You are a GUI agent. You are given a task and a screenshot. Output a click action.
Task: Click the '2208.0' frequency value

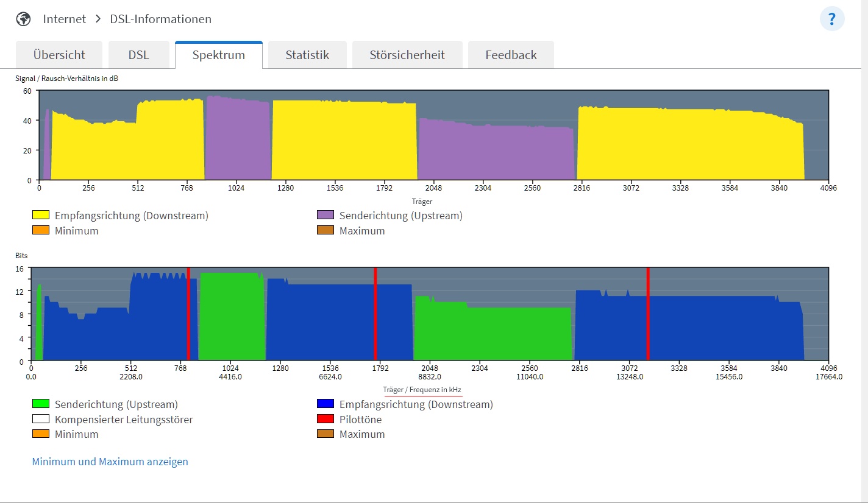(130, 377)
